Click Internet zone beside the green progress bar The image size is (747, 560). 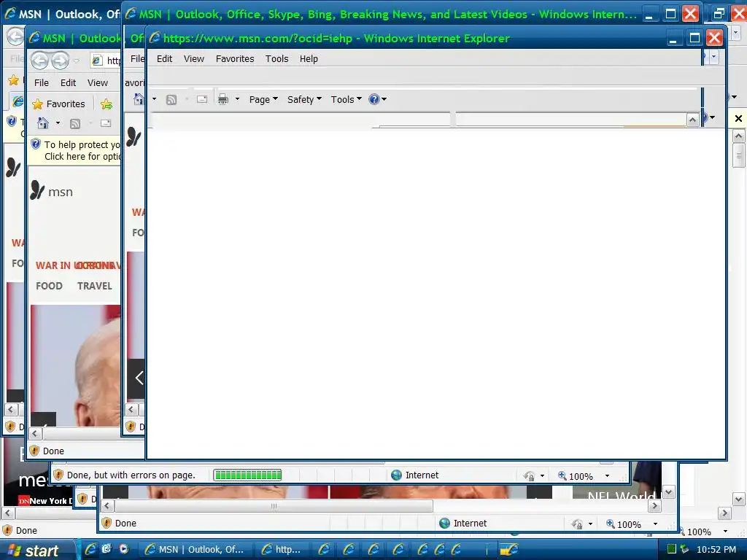tap(414, 475)
